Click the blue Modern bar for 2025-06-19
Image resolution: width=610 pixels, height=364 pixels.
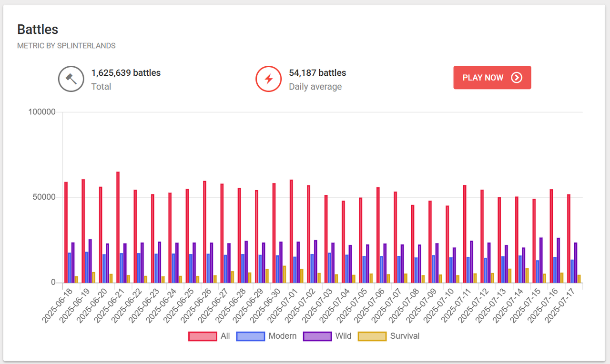[87, 267]
